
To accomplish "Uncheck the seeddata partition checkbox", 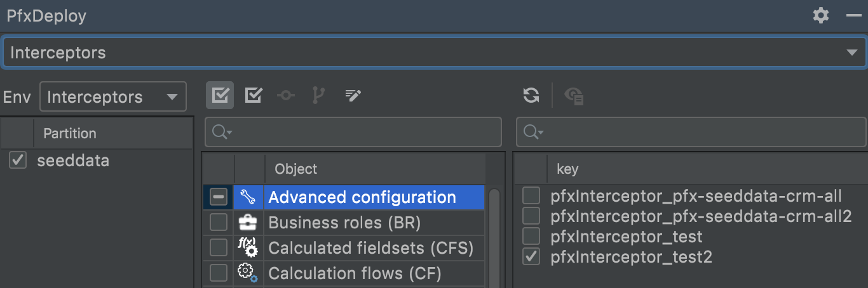I will pos(18,161).
